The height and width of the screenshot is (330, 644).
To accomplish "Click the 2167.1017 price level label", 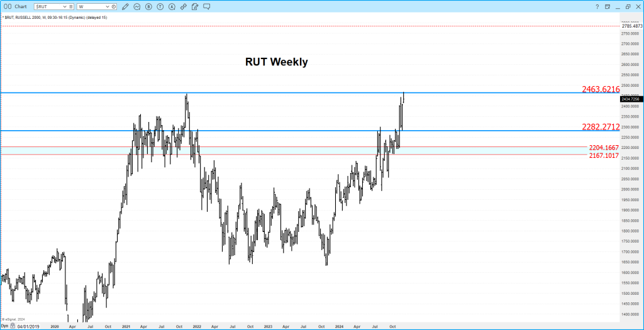I will click(604, 156).
